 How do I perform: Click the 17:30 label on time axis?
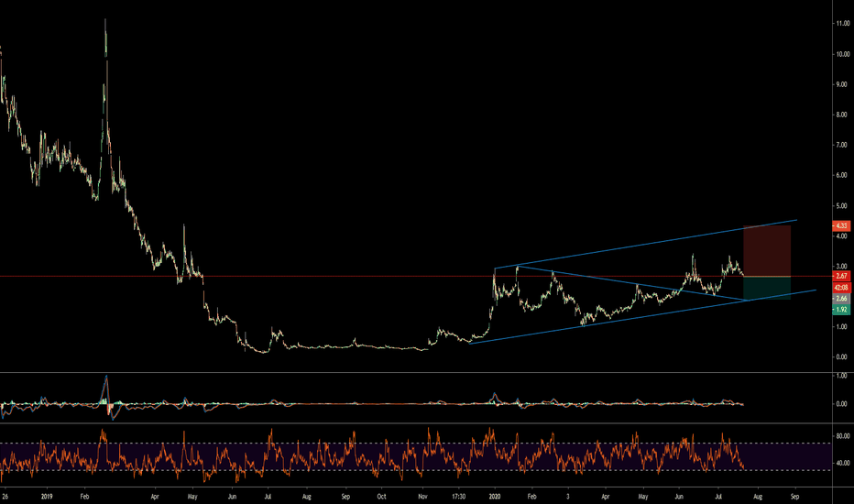(x=458, y=497)
